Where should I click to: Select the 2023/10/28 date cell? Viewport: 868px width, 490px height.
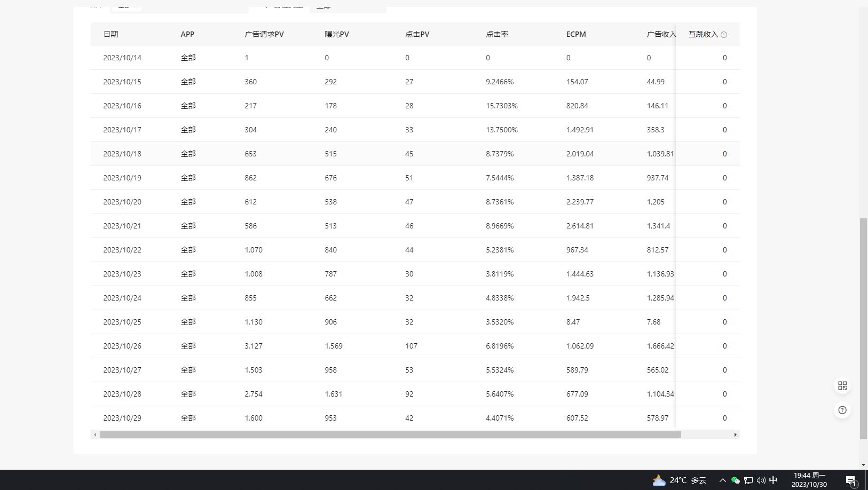(x=122, y=394)
